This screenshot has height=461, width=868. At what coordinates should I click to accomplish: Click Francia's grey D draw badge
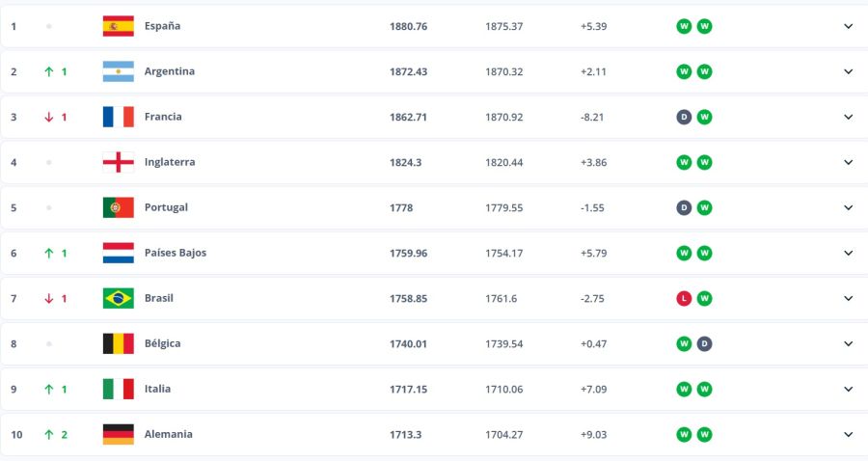(x=684, y=117)
